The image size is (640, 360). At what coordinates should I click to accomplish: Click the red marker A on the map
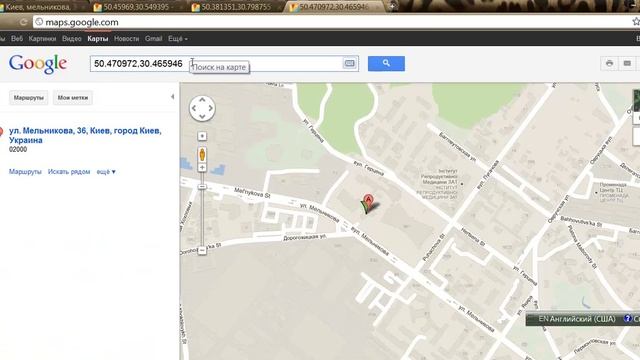[368, 203]
